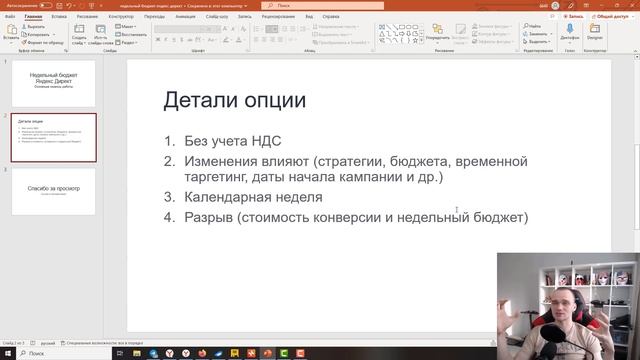Click Восстановить reset slide button
The image size is (640, 360).
[x=131, y=34]
